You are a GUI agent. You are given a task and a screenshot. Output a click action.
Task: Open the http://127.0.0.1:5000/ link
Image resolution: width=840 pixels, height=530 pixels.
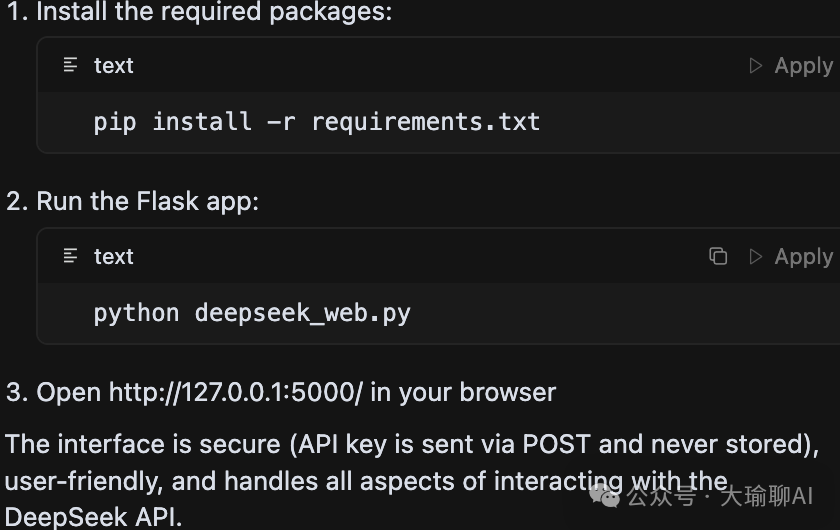[236, 392]
